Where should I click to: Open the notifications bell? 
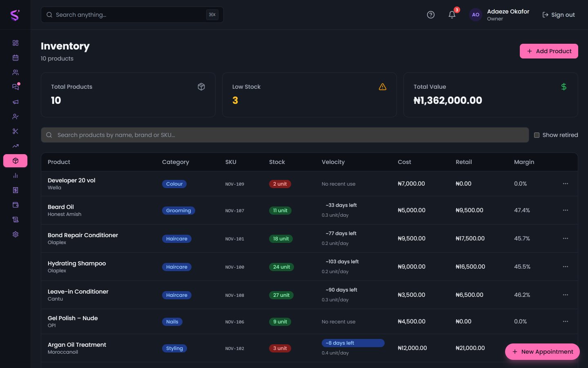(x=452, y=15)
